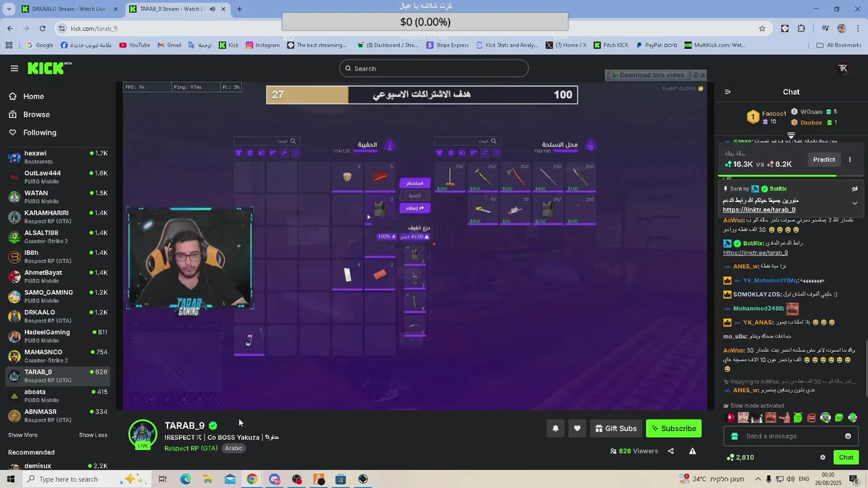Expand list with Show More
The image size is (868, 488).
point(22,435)
